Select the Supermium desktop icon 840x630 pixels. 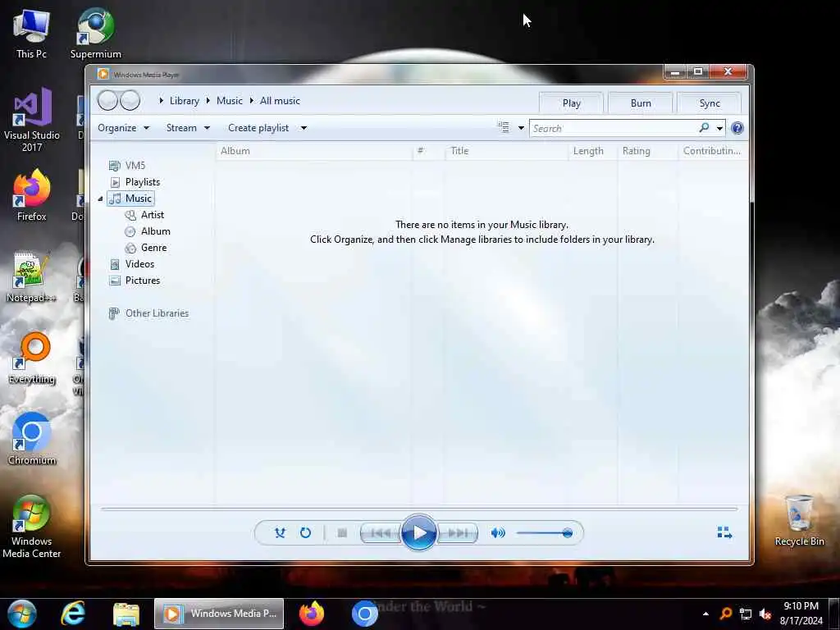click(95, 33)
